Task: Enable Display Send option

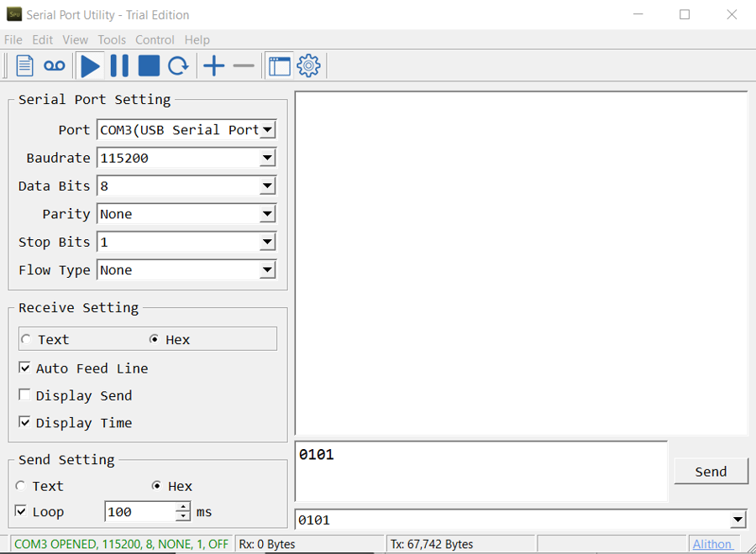Action: click(25, 395)
